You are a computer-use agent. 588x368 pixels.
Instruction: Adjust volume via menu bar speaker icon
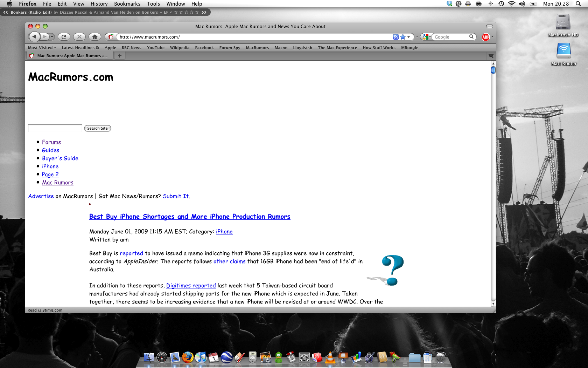tap(522, 4)
